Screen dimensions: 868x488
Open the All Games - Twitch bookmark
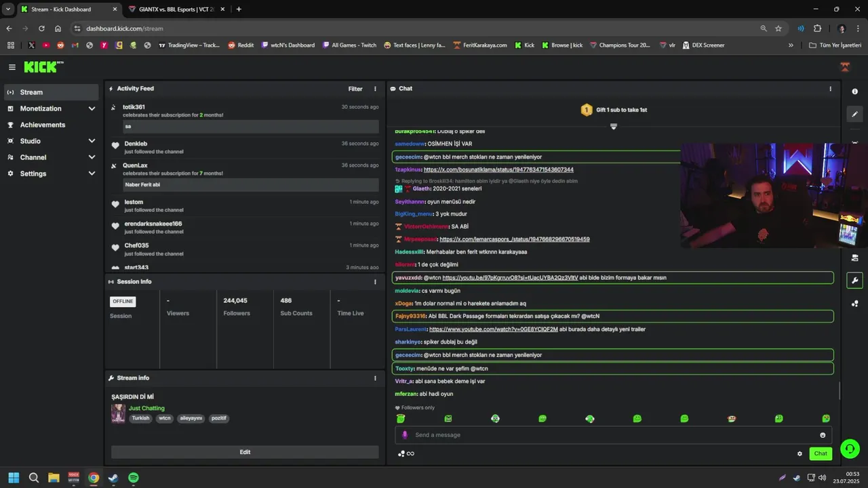click(349, 45)
